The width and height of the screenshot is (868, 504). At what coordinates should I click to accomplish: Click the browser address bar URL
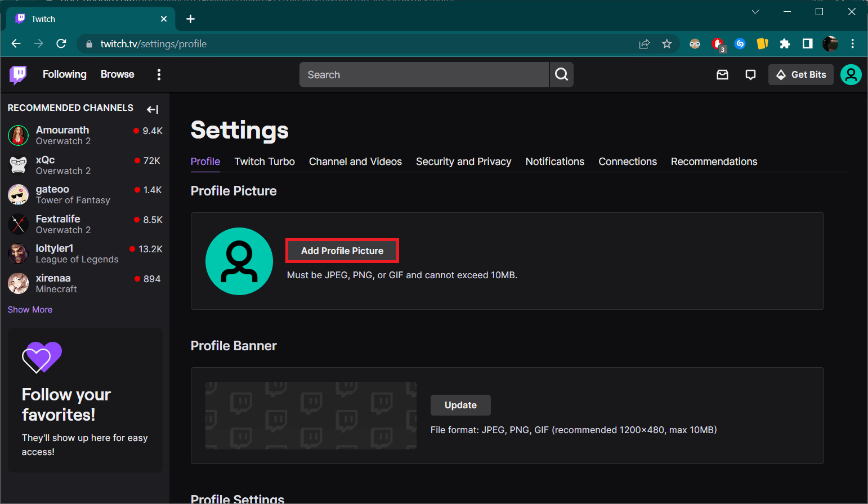(x=154, y=44)
